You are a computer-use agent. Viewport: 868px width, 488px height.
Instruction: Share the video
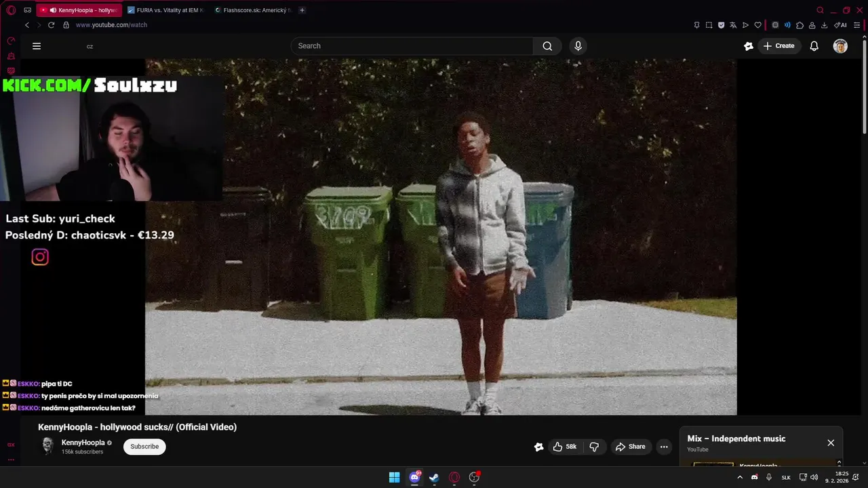[630, 447]
